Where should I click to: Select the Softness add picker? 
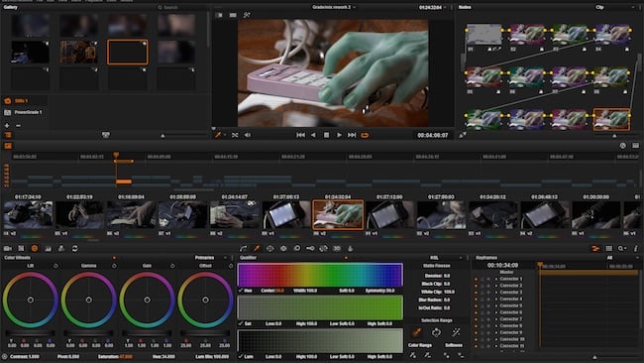tap(447, 355)
